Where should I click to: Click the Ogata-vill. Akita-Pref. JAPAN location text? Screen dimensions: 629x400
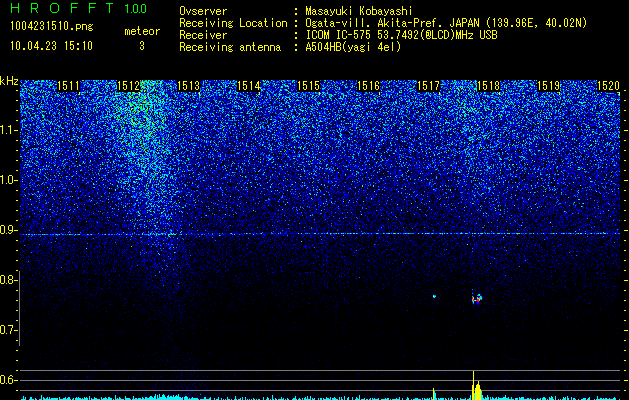click(x=446, y=23)
